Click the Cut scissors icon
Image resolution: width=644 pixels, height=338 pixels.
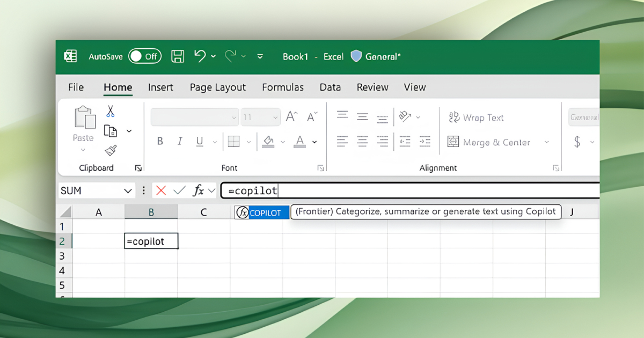tap(111, 111)
